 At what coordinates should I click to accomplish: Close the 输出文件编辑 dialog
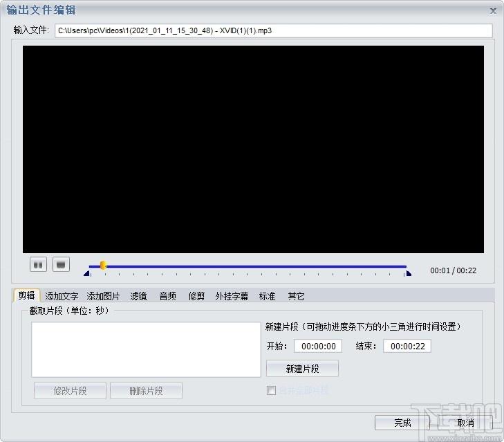pos(493,10)
